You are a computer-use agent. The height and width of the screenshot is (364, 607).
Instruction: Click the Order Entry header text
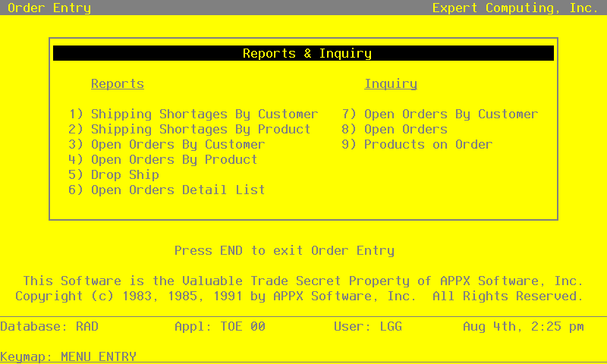[49, 8]
